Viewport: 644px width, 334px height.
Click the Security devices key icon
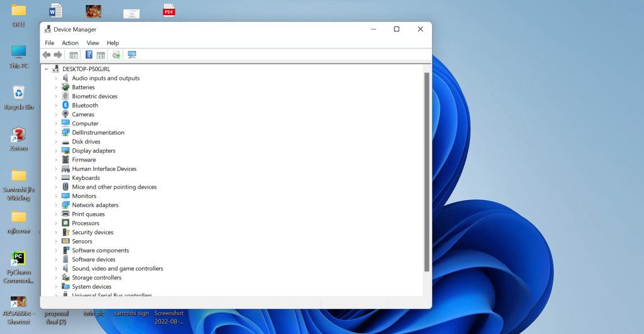[65, 232]
